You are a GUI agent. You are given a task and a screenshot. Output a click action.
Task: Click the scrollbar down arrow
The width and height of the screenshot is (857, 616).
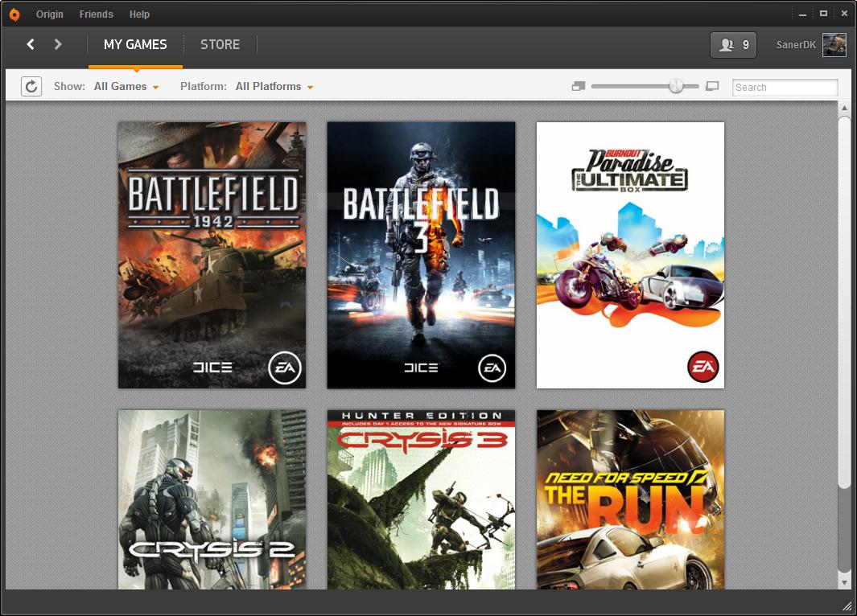click(844, 583)
